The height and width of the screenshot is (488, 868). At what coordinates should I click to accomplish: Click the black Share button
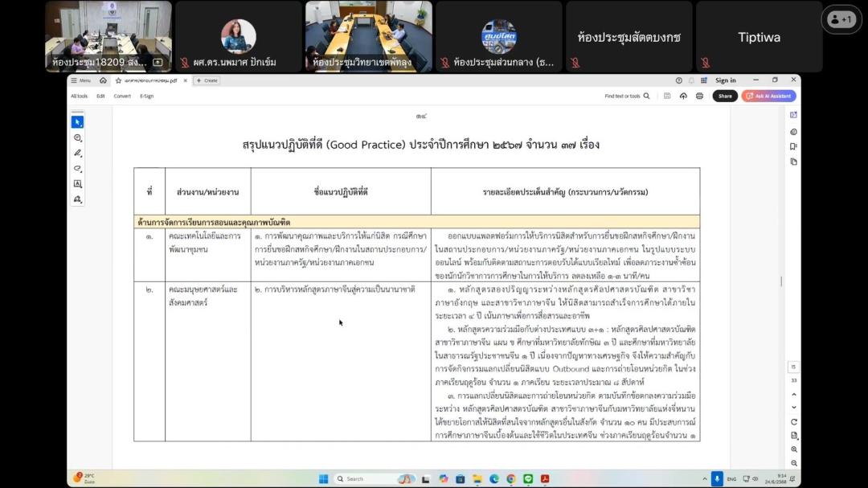725,96
